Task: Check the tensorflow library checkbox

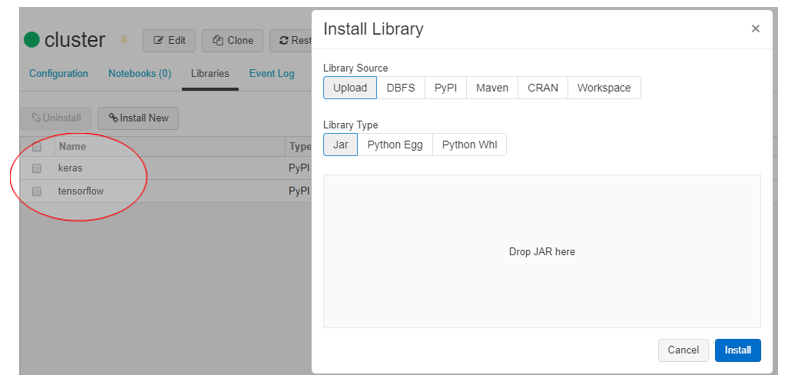Action: tap(37, 191)
